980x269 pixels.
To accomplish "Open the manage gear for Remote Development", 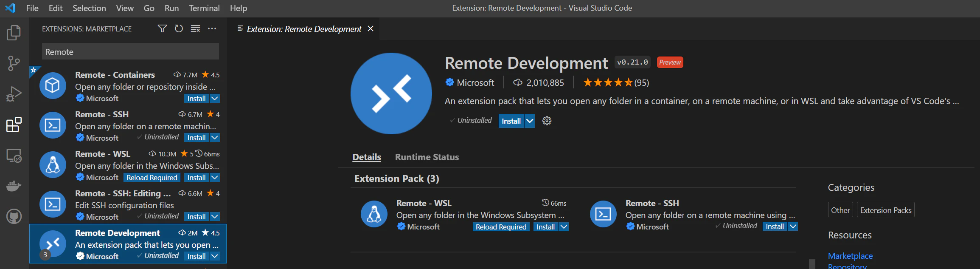I will tap(547, 121).
